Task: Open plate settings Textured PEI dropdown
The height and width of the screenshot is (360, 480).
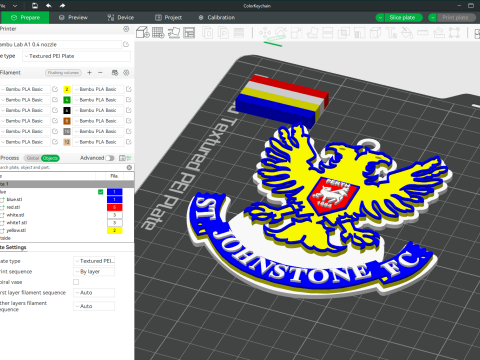Action: point(94,261)
